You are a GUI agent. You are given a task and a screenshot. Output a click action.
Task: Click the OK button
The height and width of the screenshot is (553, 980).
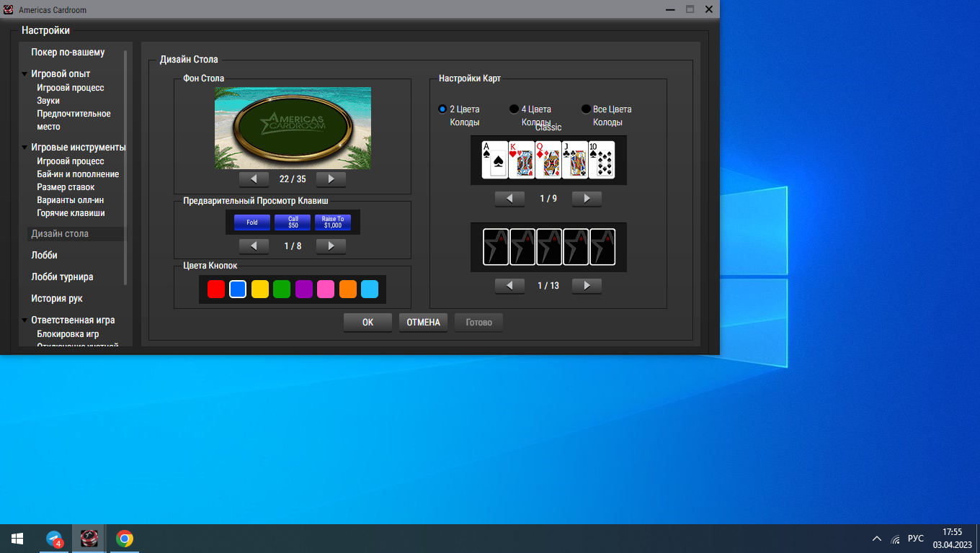(367, 323)
